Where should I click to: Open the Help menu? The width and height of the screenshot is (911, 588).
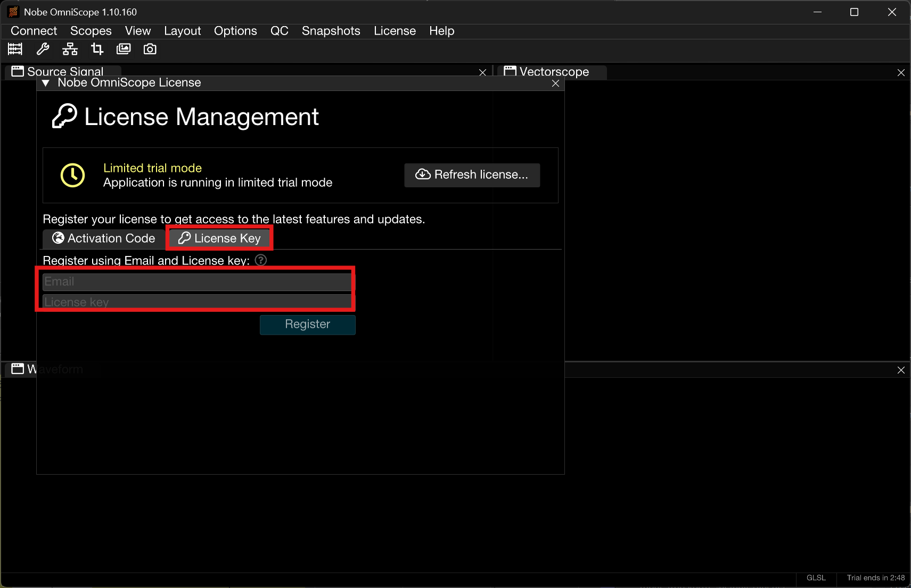pyautogui.click(x=442, y=31)
